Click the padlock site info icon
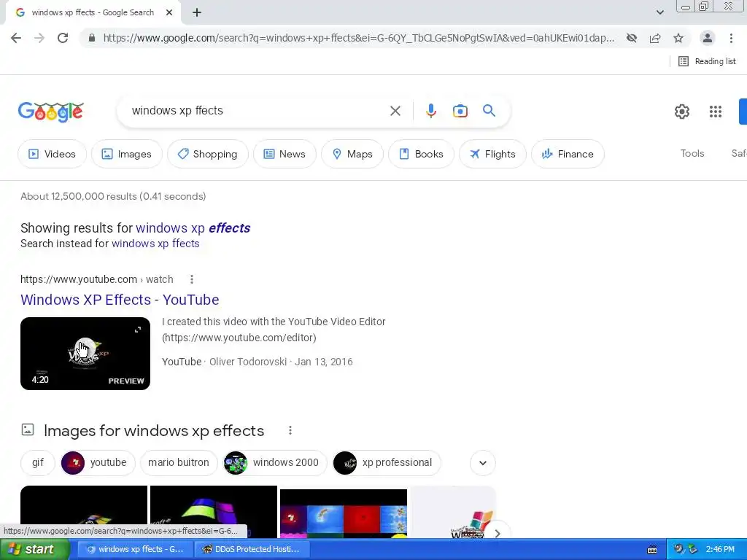Screen dimensions: 747x560 [x=92, y=38]
